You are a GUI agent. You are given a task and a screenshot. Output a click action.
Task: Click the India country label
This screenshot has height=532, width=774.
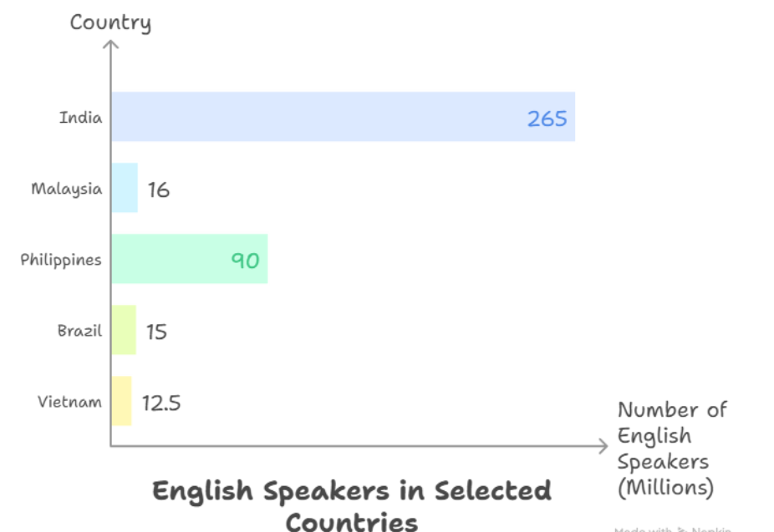click(x=80, y=117)
